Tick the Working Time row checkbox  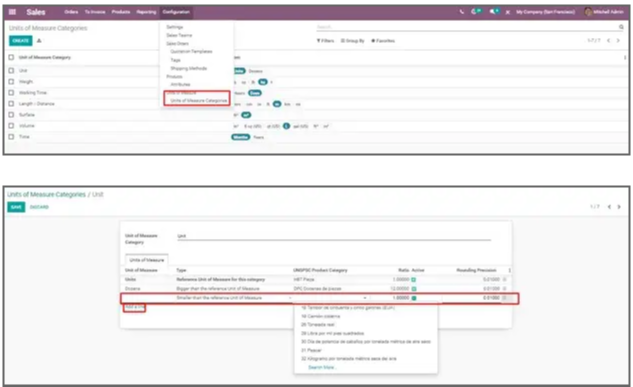[11, 92]
